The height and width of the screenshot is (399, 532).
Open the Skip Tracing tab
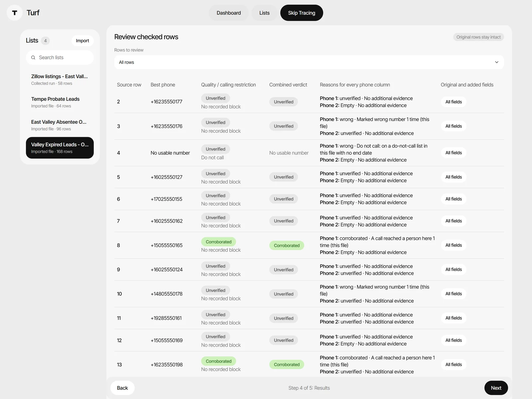coord(302,13)
